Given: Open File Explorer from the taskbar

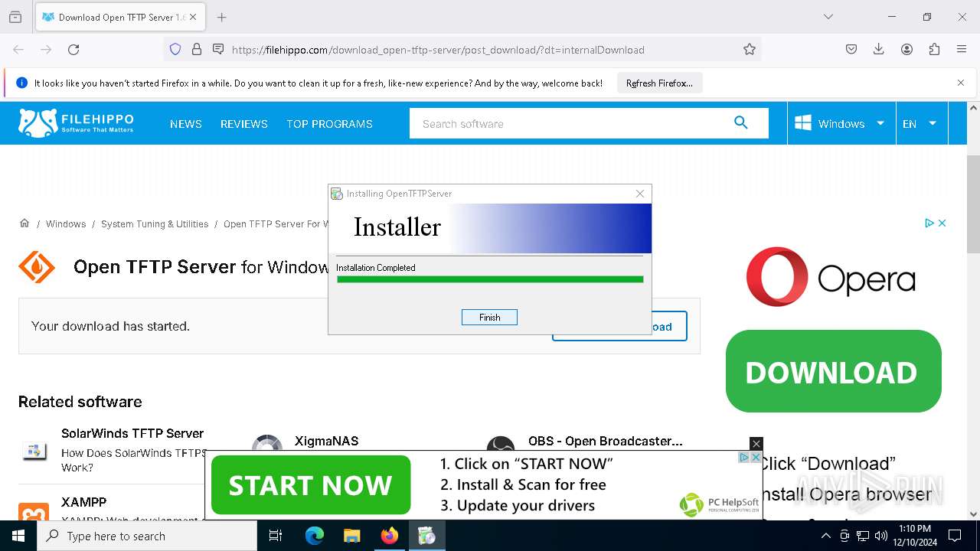Looking at the screenshot, I should coord(351,536).
